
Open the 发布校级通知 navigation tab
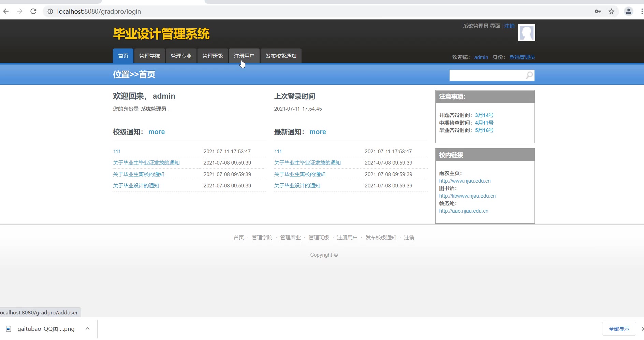click(281, 56)
